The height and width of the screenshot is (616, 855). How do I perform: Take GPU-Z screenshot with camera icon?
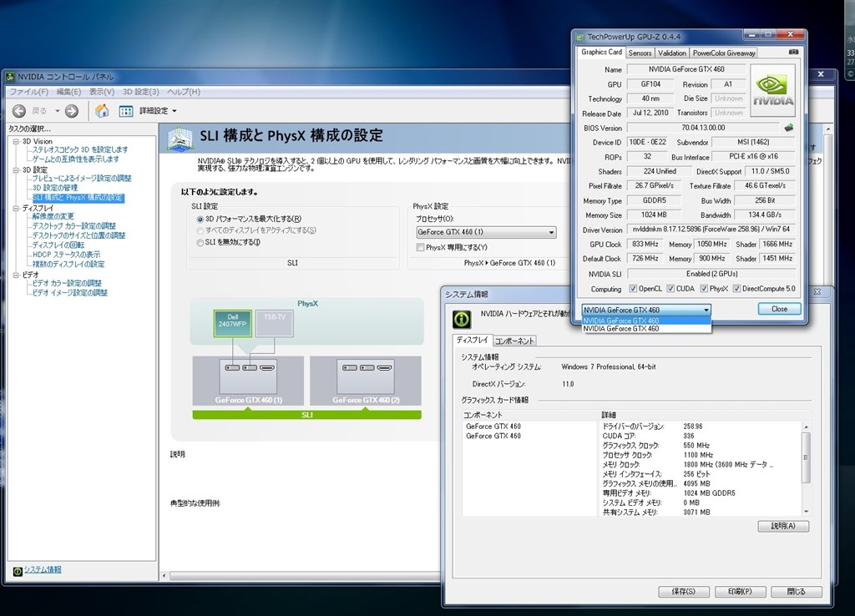pos(793,52)
